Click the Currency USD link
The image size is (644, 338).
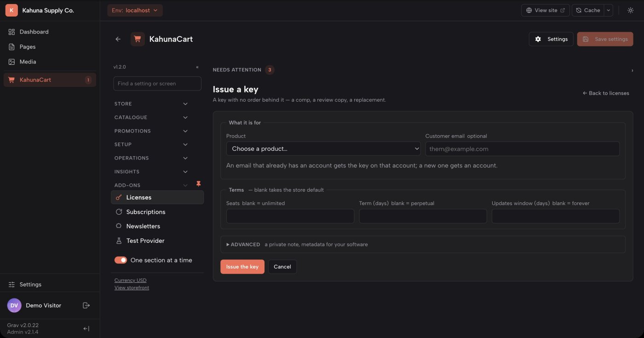[x=130, y=280]
